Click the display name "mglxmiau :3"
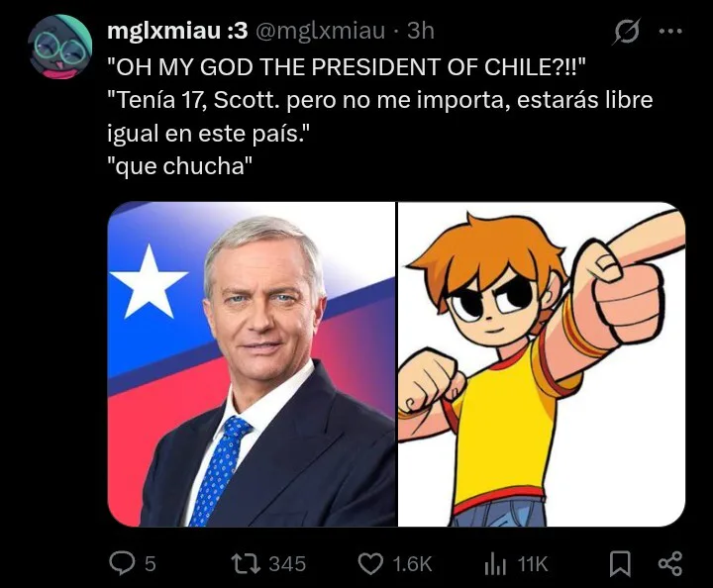 click(x=177, y=31)
